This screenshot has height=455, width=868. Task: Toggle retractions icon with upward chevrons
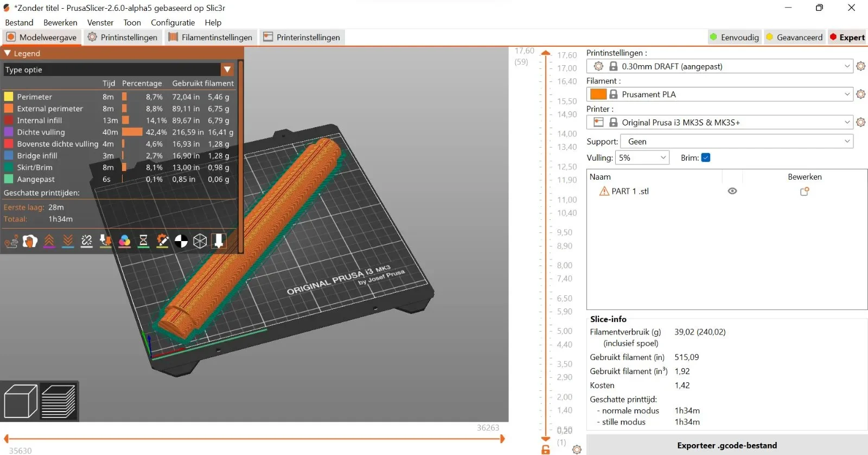(x=49, y=241)
